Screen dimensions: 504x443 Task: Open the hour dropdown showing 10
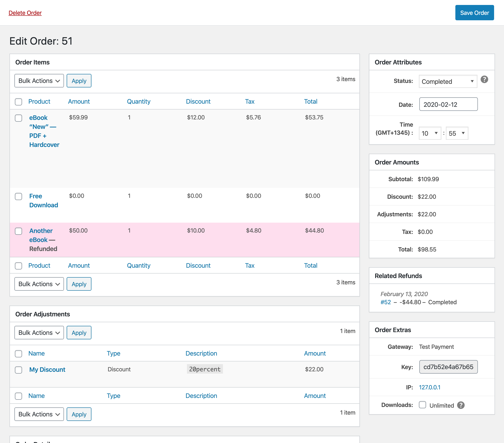[430, 133]
